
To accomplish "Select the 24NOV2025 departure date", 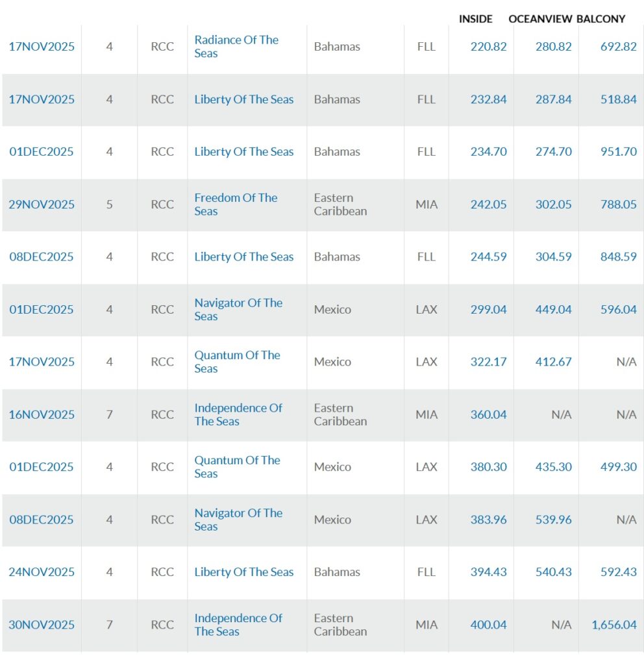I will 42,572.
